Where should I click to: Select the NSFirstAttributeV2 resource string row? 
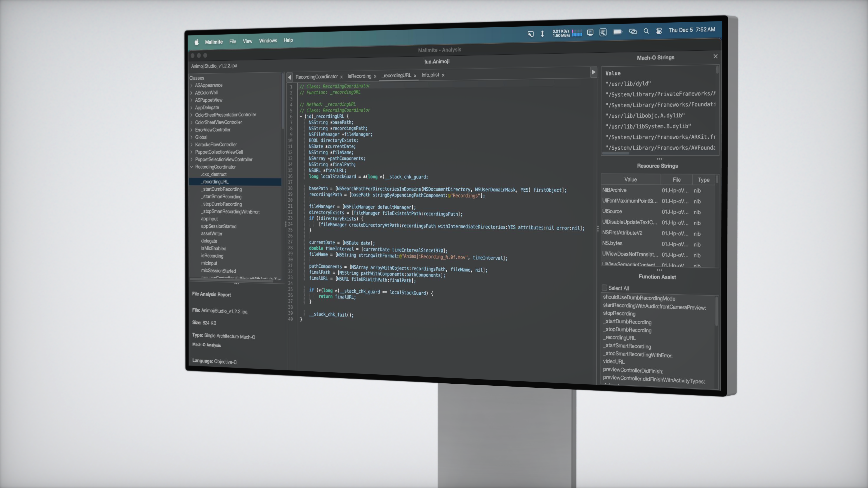coord(657,233)
